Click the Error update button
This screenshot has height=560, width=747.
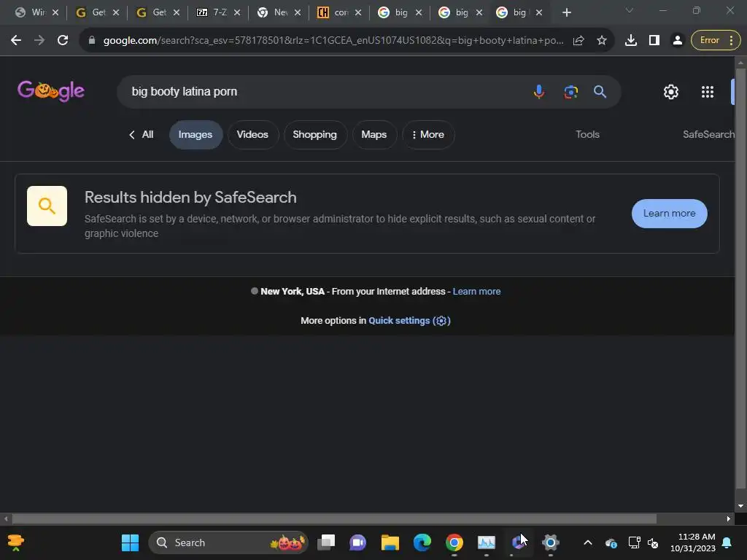pos(716,41)
